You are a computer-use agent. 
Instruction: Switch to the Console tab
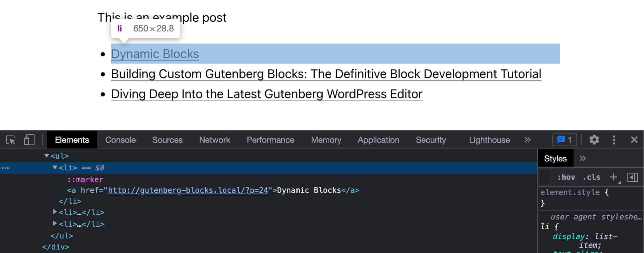(x=120, y=140)
